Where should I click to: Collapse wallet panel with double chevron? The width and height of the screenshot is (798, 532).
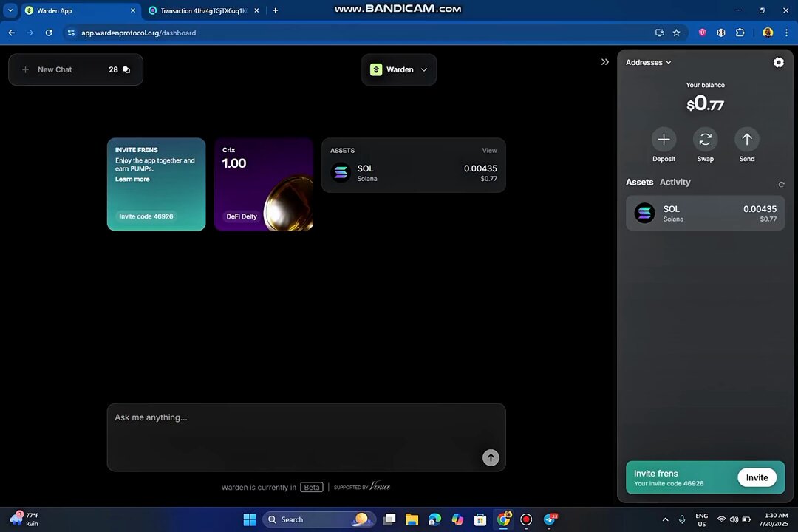click(x=604, y=62)
